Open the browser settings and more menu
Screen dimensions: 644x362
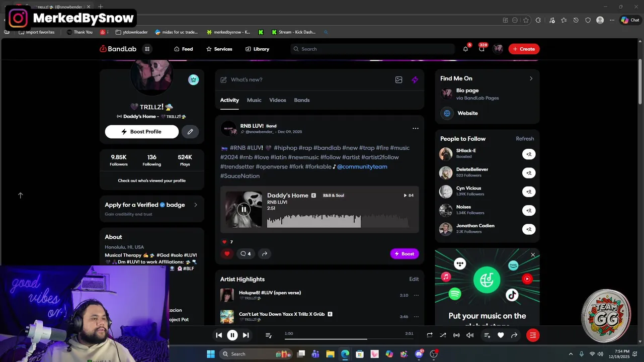point(612,20)
